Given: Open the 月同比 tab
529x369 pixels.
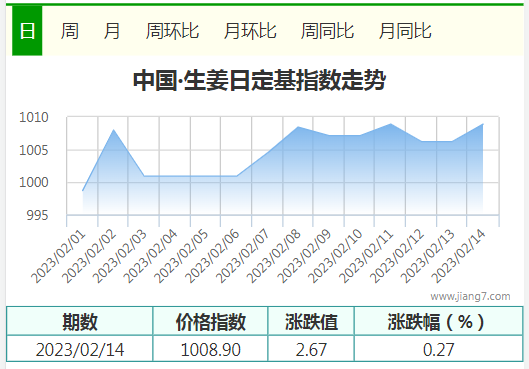Looking at the screenshot, I should point(405,31).
